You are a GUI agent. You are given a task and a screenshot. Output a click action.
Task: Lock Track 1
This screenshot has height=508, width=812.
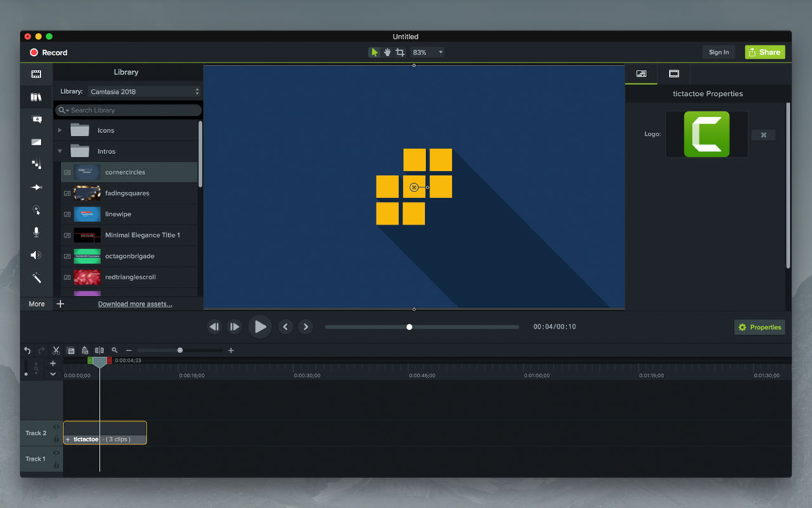click(56, 465)
